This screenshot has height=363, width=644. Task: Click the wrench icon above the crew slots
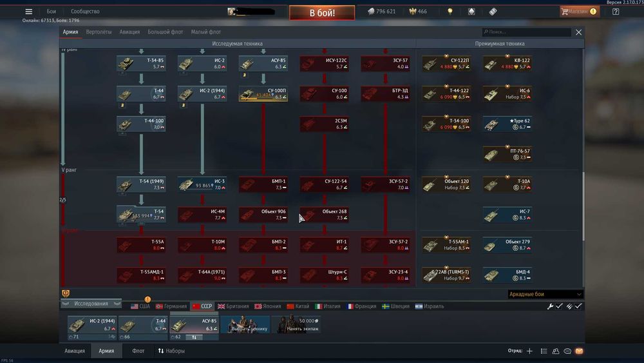coord(550,306)
